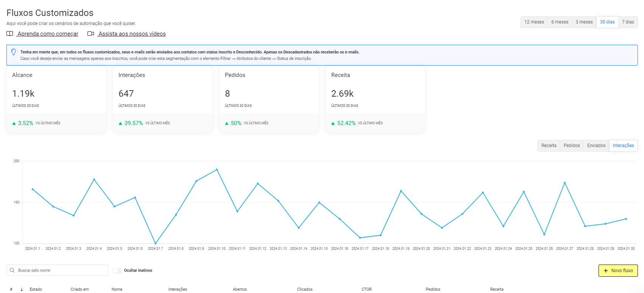The height and width of the screenshot is (293, 644).
Task: Click the green up triangle on the Alcance card
Action: pyautogui.click(x=14, y=123)
